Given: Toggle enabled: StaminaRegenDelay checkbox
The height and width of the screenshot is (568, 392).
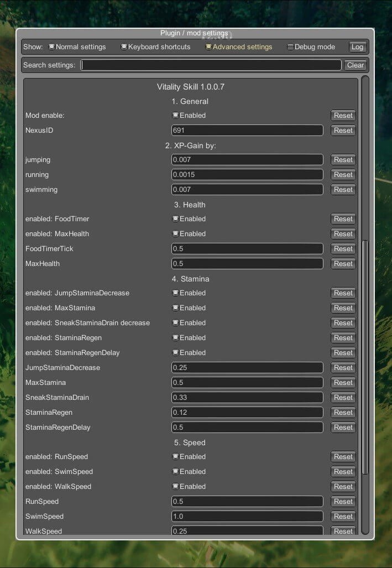Looking at the screenshot, I should click(175, 353).
